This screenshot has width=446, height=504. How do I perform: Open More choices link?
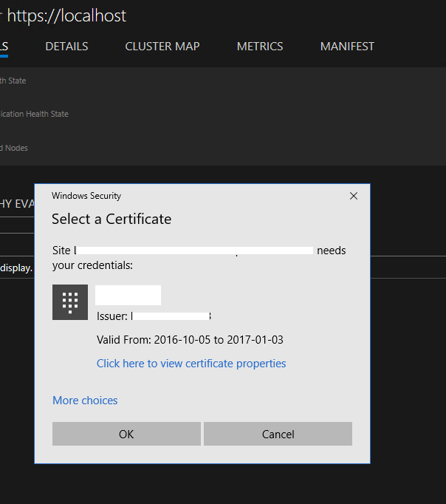pos(85,401)
